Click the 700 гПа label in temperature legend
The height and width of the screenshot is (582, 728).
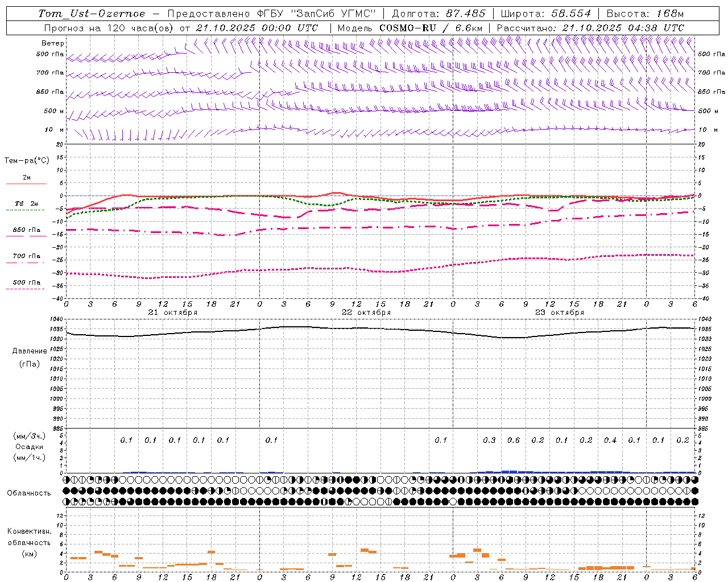pos(27,256)
